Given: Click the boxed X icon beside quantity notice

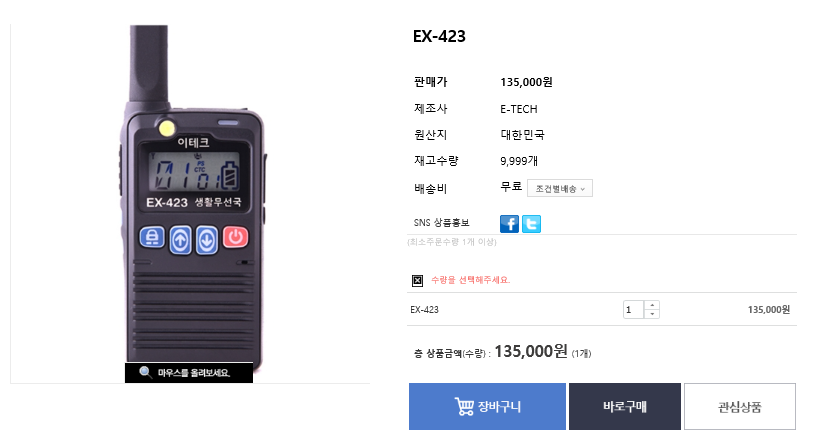Looking at the screenshot, I should [x=417, y=281].
